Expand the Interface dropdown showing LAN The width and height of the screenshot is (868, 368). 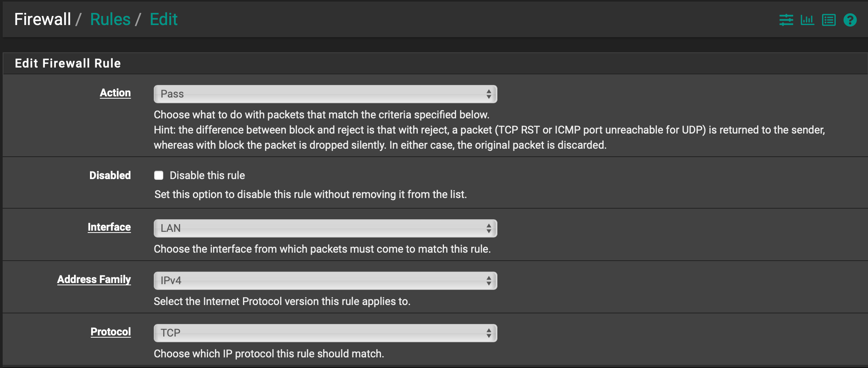[x=325, y=228]
